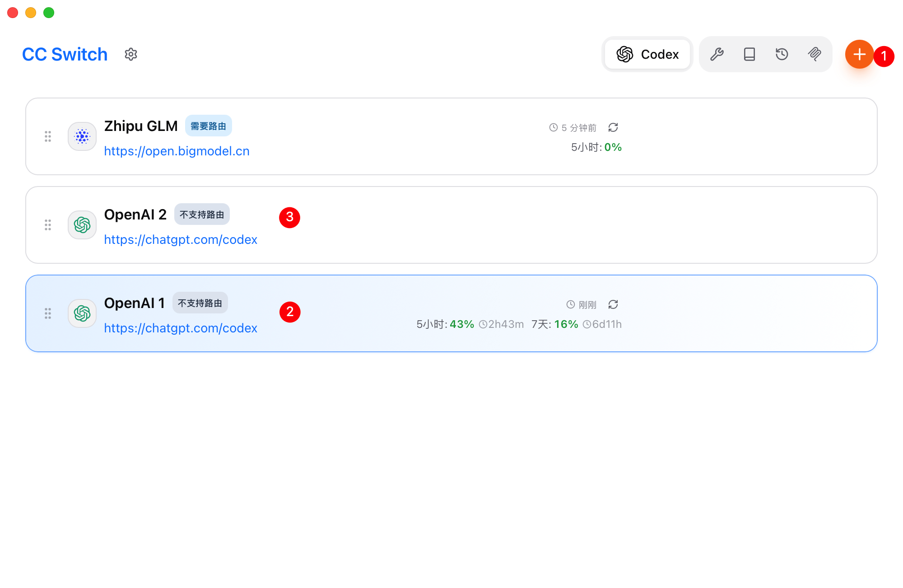Open https://open.bigmodel.cn link

[177, 151]
